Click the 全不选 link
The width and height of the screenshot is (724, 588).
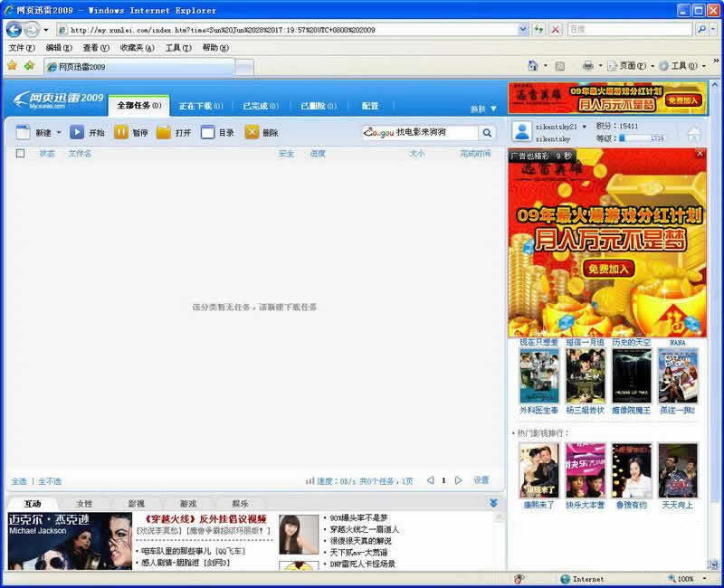tap(50, 481)
